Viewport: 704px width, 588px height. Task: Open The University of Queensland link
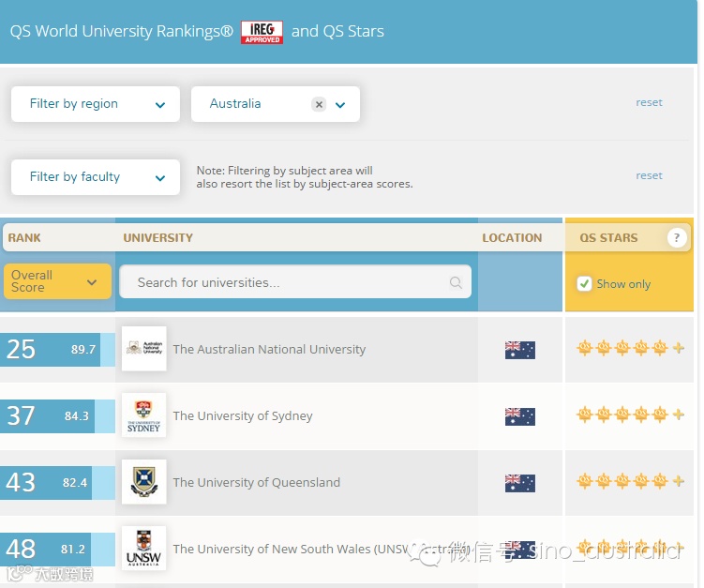point(257,482)
